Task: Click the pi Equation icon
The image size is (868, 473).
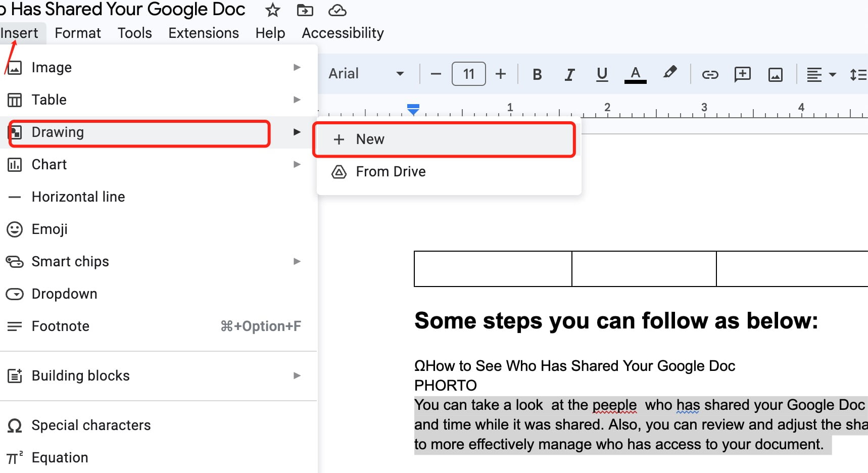Action: (x=15, y=458)
